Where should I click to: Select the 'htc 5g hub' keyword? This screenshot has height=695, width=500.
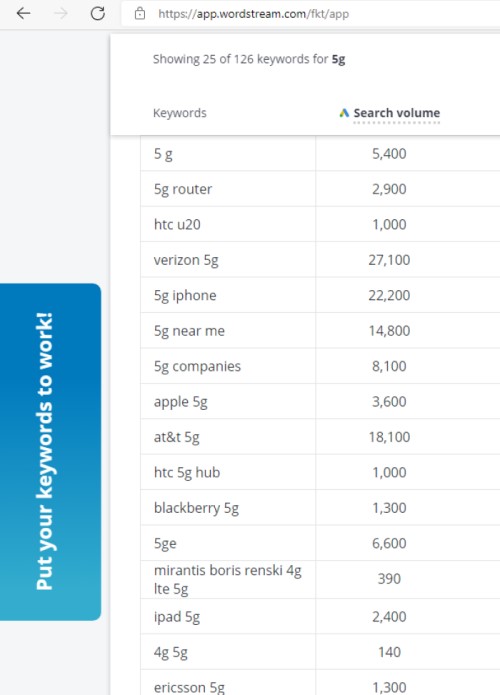[x=187, y=473]
